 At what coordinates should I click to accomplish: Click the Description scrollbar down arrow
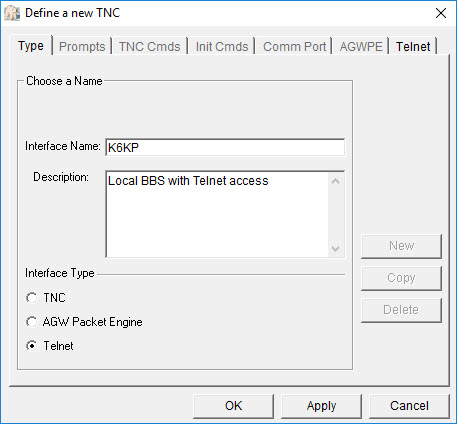coord(336,248)
